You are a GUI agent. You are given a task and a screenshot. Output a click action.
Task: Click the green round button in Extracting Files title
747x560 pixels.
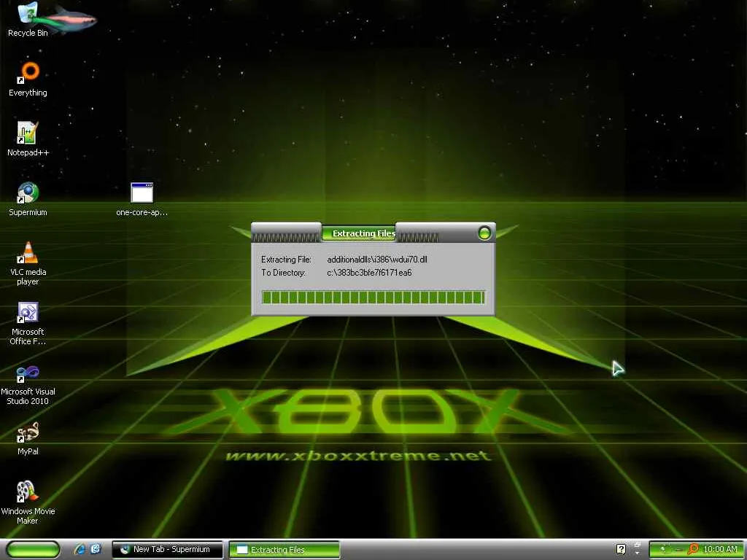click(x=484, y=233)
